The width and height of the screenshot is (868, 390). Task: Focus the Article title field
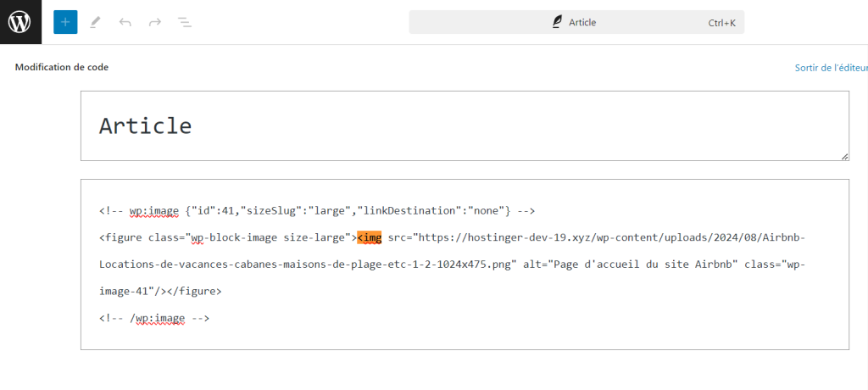pos(465,125)
